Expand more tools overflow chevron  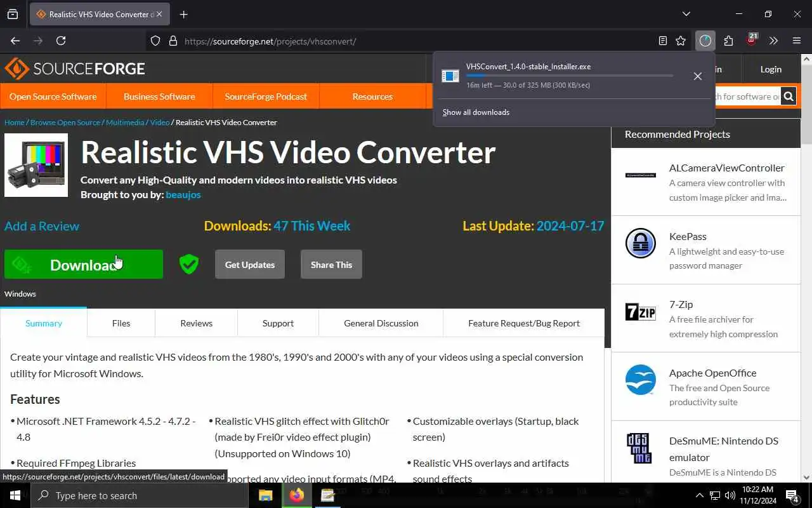click(773, 41)
